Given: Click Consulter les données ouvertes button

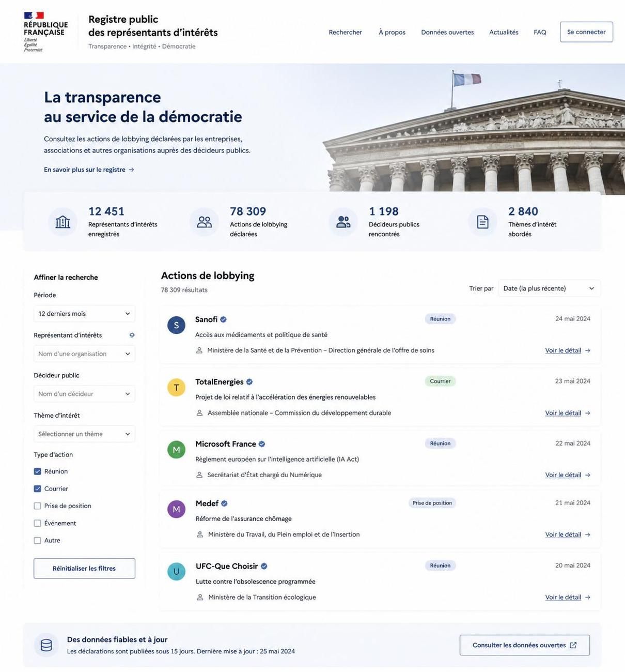Looking at the screenshot, I should click(525, 645).
